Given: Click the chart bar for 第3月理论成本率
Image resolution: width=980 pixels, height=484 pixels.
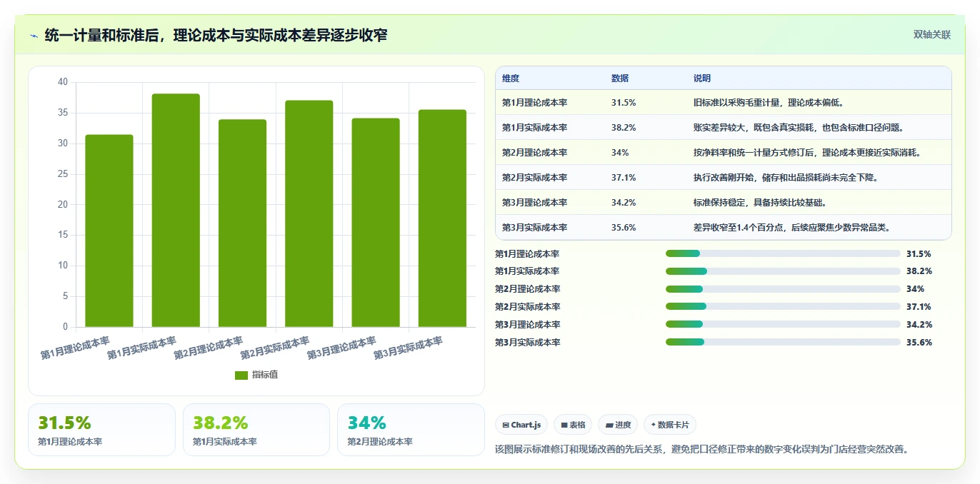Looking at the screenshot, I should click(x=375, y=223).
